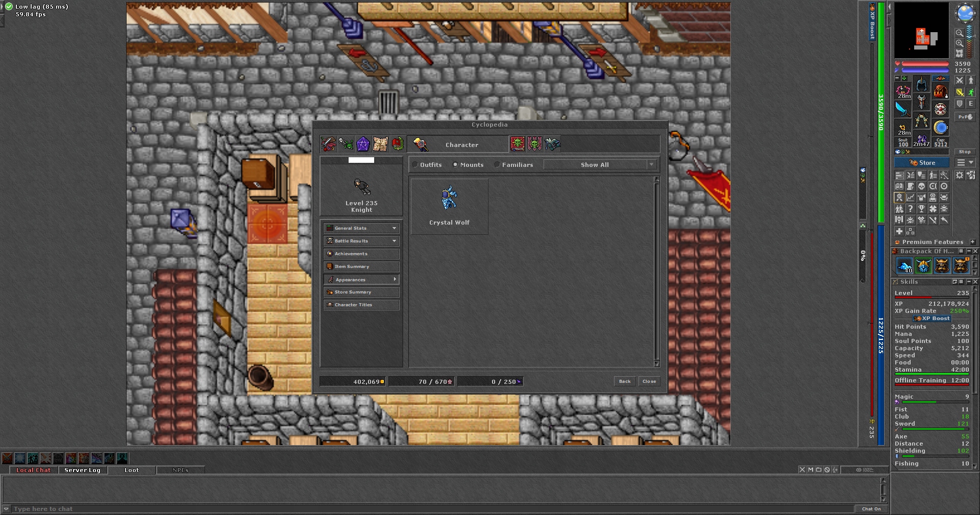
Task: Click the XP Boost button in Skills
Action: click(932, 318)
